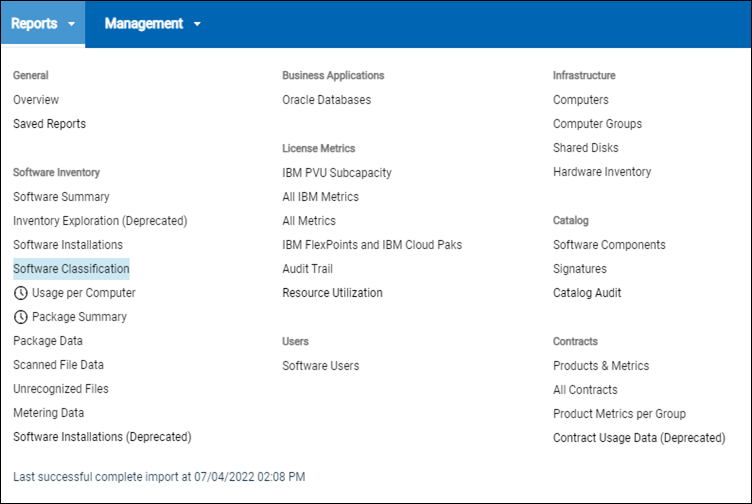Image resolution: width=752 pixels, height=504 pixels.
Task: Select the Unrecognized Files report
Action: pyautogui.click(x=61, y=389)
